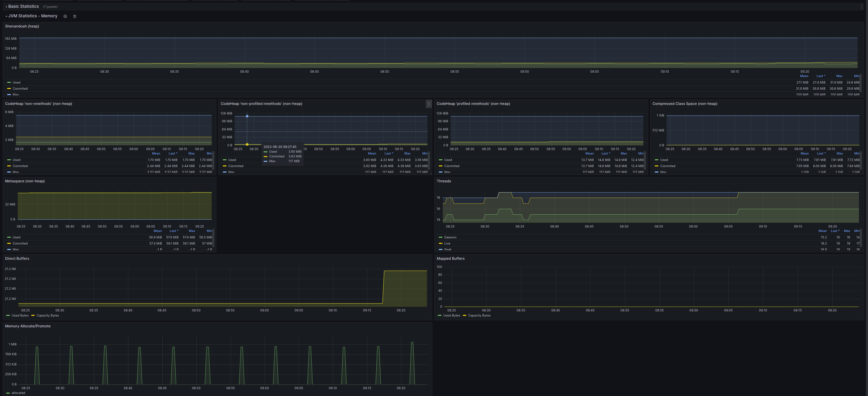Open the non-profiled nmethods panel menu

click(429, 104)
